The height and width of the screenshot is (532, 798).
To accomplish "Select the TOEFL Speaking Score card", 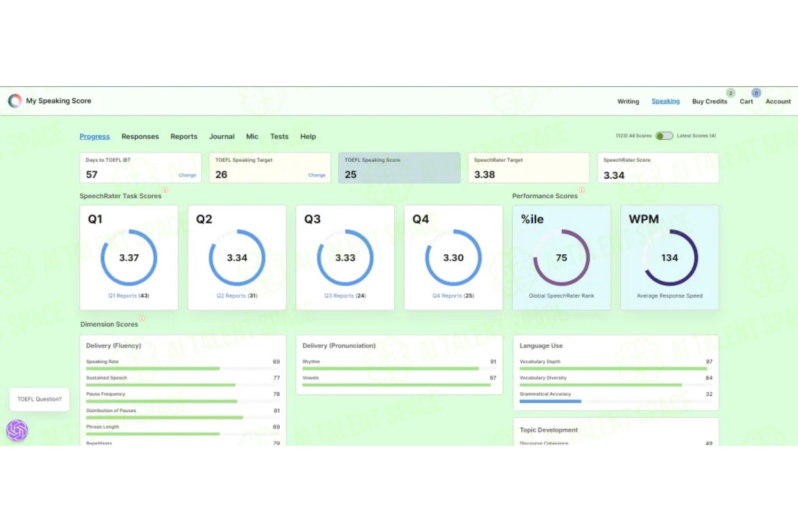I will [399, 168].
